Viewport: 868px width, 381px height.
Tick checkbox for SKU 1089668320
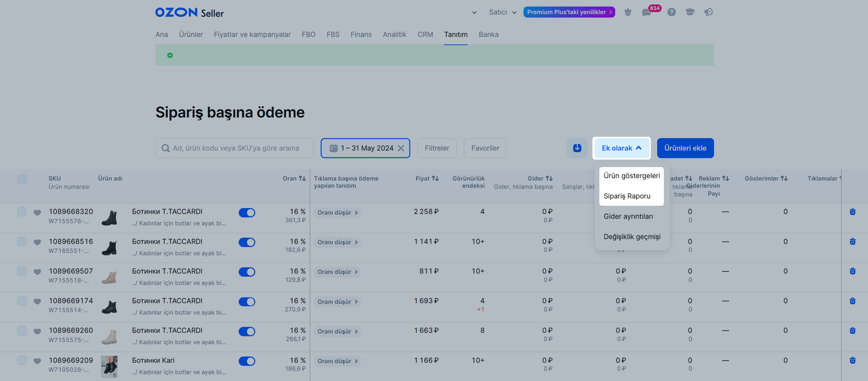tap(22, 212)
